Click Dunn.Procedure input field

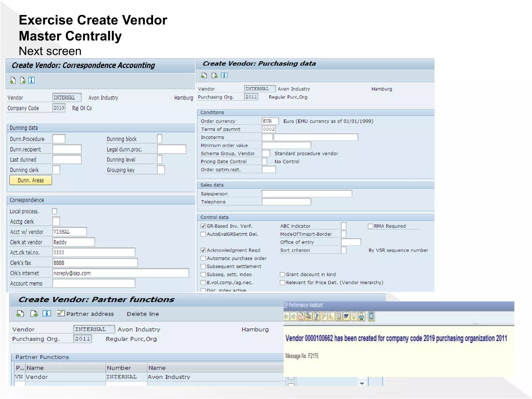tap(59, 139)
